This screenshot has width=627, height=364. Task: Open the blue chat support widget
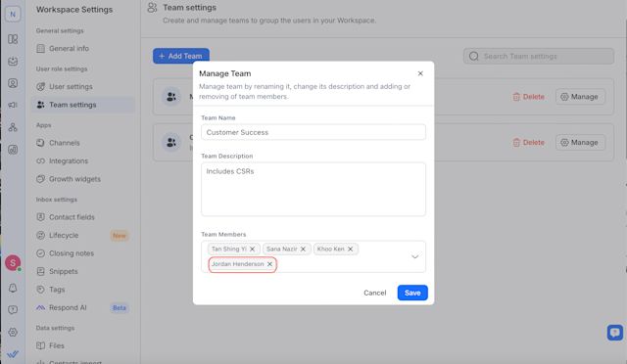[x=615, y=332]
